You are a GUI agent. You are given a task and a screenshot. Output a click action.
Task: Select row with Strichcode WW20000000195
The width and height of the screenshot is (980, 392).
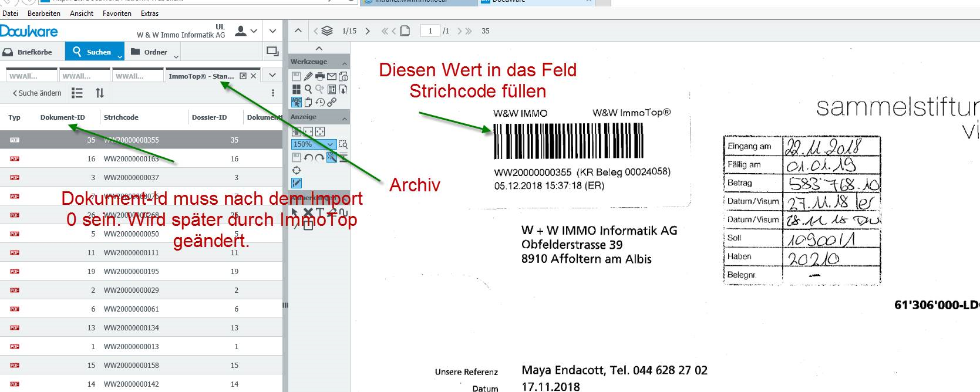pos(141,271)
